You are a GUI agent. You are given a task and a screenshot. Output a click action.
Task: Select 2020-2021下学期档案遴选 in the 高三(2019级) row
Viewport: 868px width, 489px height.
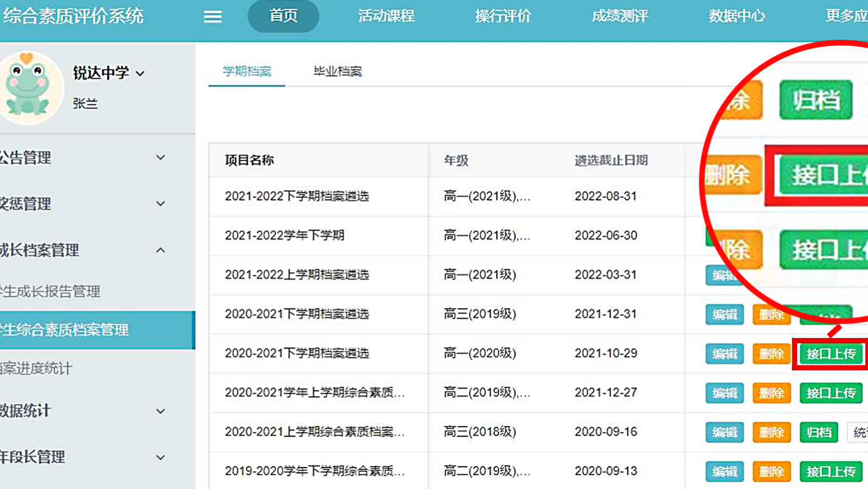[297, 314]
